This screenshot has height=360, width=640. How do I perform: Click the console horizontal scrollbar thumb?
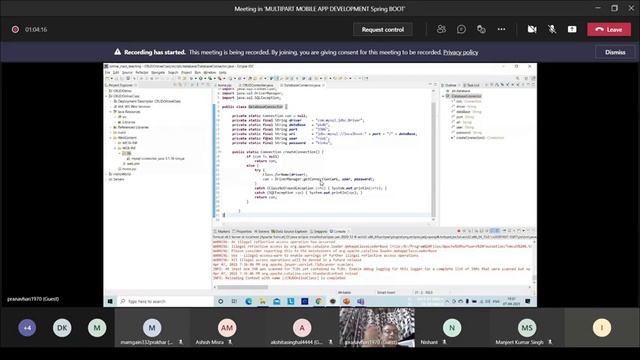tap(242, 287)
